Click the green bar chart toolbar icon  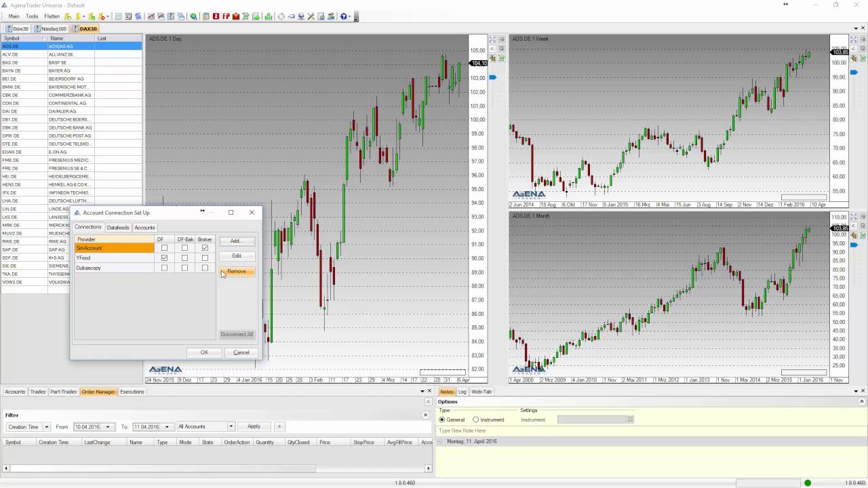tap(268, 16)
